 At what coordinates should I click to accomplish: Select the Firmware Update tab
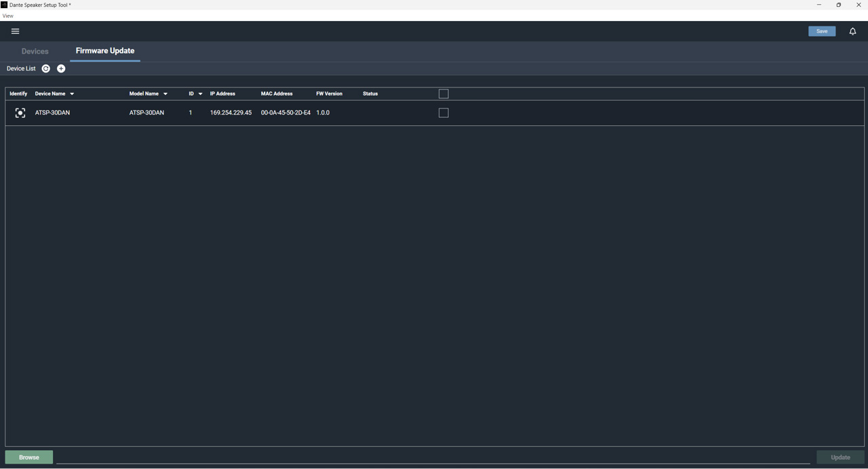[x=105, y=51]
